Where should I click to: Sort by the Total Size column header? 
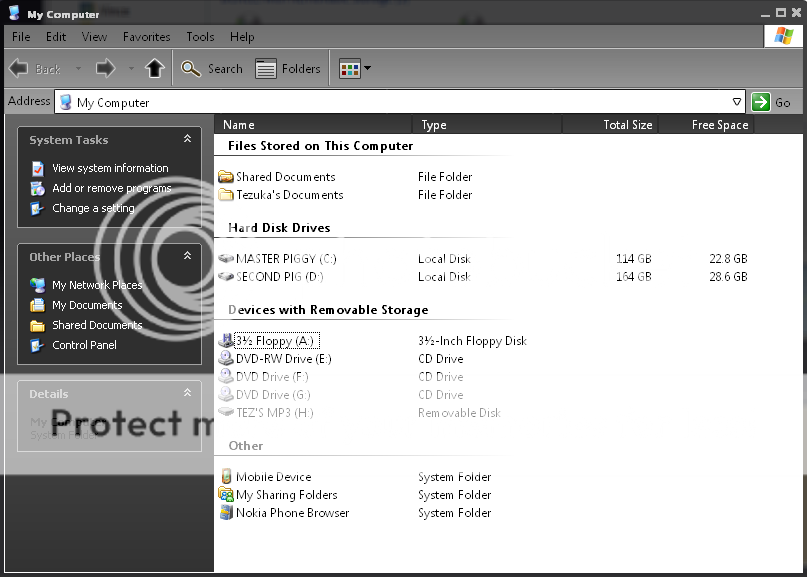[627, 125]
